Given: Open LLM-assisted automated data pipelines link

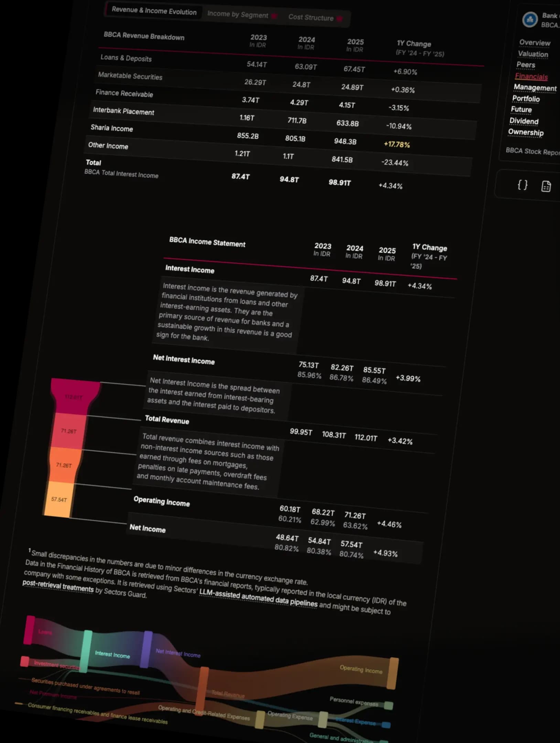Looking at the screenshot, I should click(258, 598).
